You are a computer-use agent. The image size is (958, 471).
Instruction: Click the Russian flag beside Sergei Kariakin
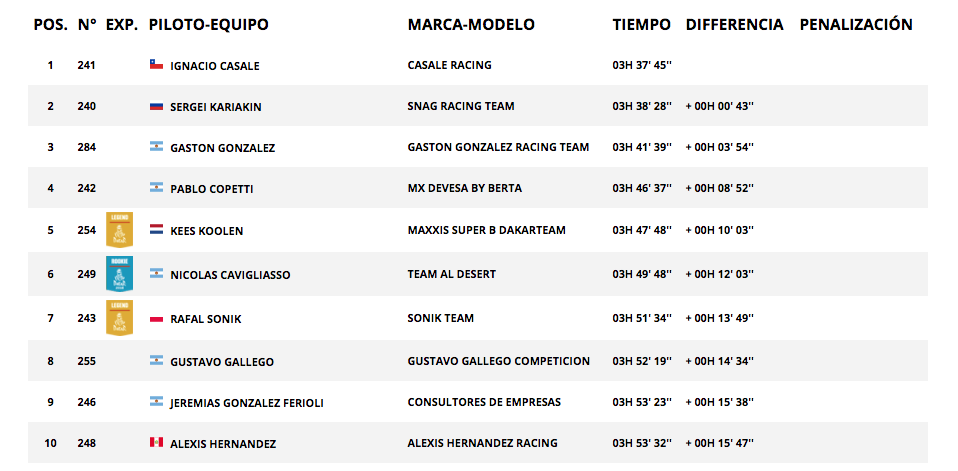point(156,106)
